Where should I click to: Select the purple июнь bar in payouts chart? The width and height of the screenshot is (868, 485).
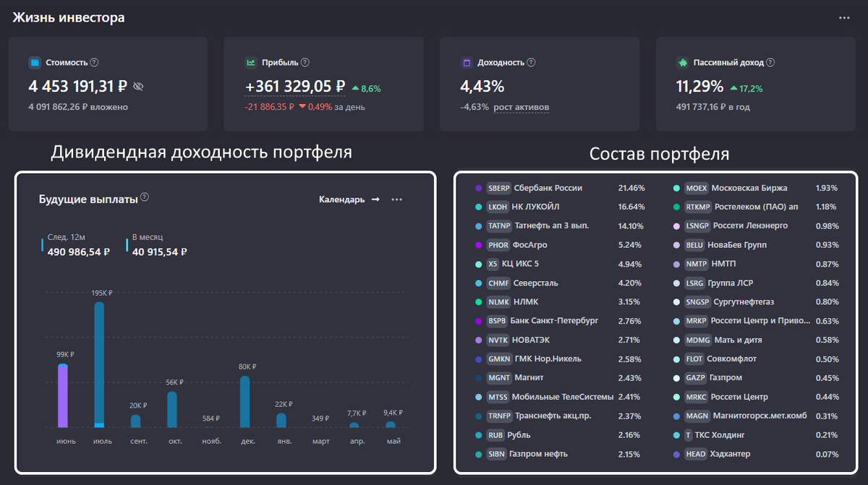point(63,395)
